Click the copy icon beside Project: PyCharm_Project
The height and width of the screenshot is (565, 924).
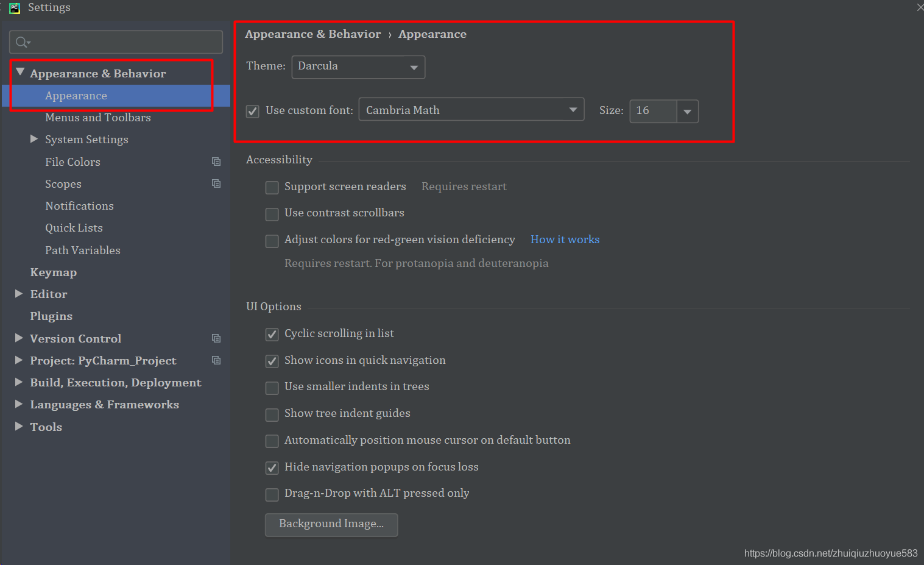[x=216, y=360]
